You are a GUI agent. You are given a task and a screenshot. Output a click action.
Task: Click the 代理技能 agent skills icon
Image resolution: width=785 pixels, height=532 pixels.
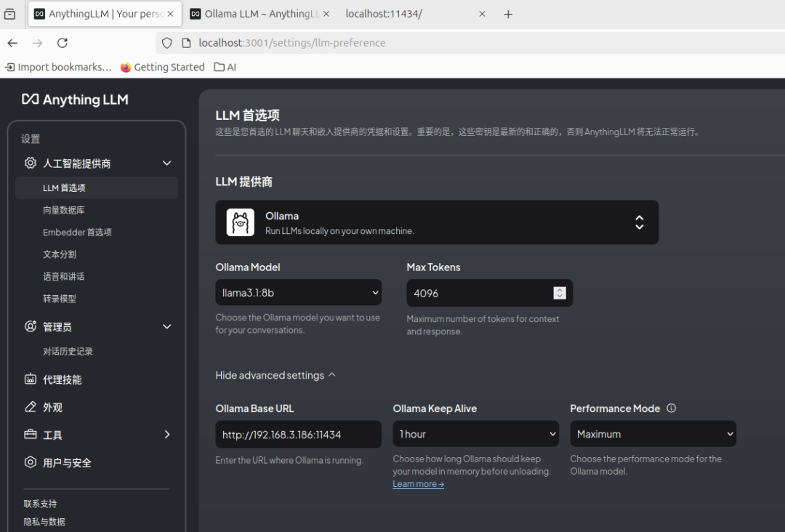(x=31, y=379)
